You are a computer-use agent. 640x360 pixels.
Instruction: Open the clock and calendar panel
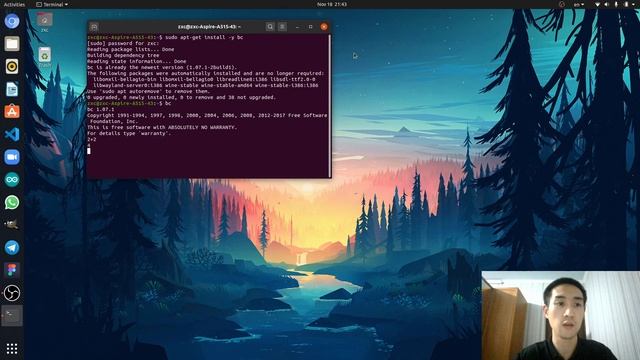click(332, 4)
